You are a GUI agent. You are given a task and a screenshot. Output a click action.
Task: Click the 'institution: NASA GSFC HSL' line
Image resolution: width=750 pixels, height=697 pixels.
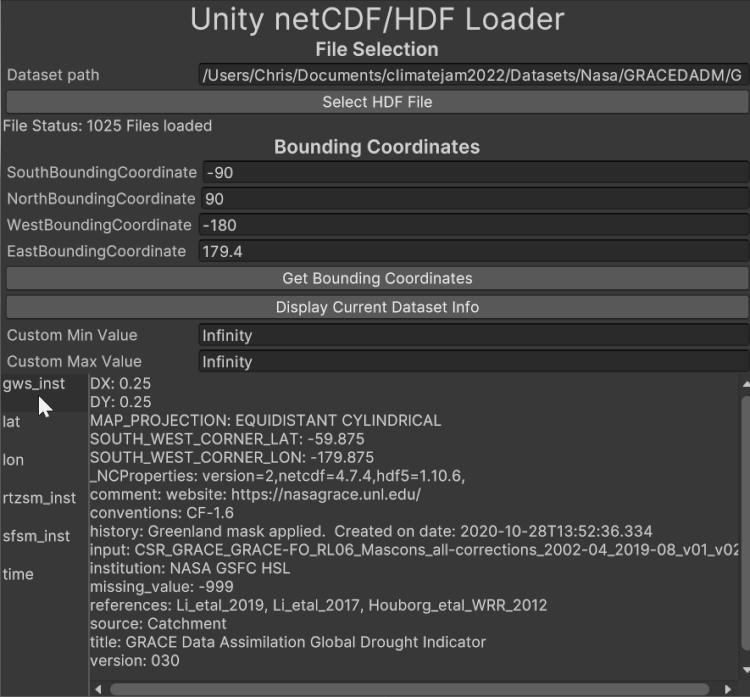click(190, 568)
